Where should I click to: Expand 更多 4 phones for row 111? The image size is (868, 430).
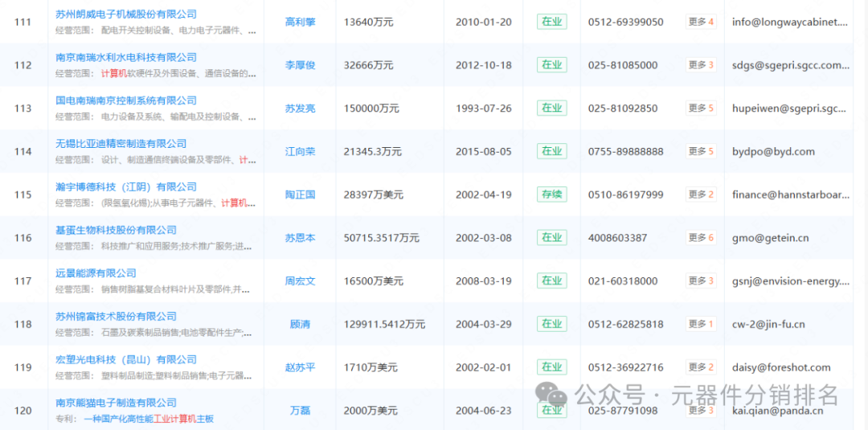pos(701,23)
